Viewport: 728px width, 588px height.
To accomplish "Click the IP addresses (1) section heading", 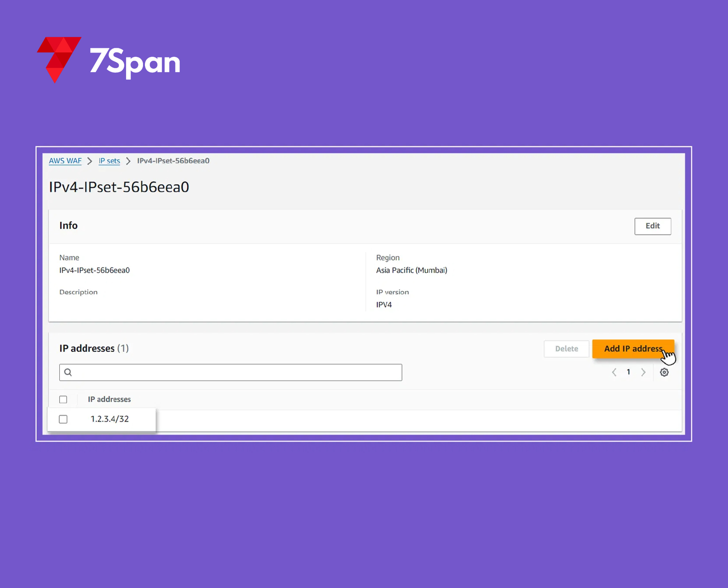I will point(94,348).
